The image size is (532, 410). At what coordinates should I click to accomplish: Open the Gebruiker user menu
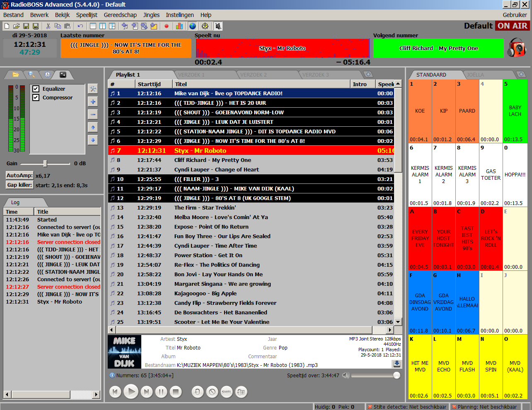pos(515,15)
